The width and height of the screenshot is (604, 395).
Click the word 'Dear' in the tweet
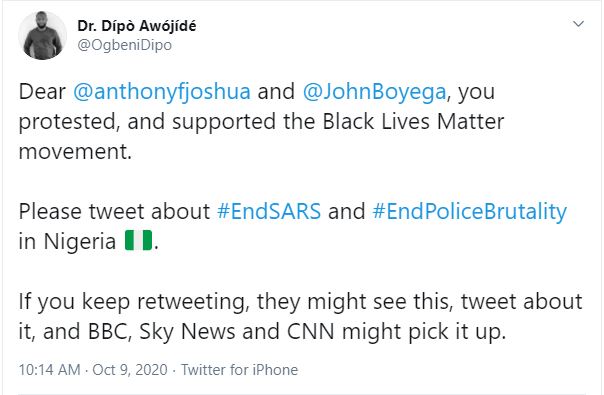(x=42, y=92)
